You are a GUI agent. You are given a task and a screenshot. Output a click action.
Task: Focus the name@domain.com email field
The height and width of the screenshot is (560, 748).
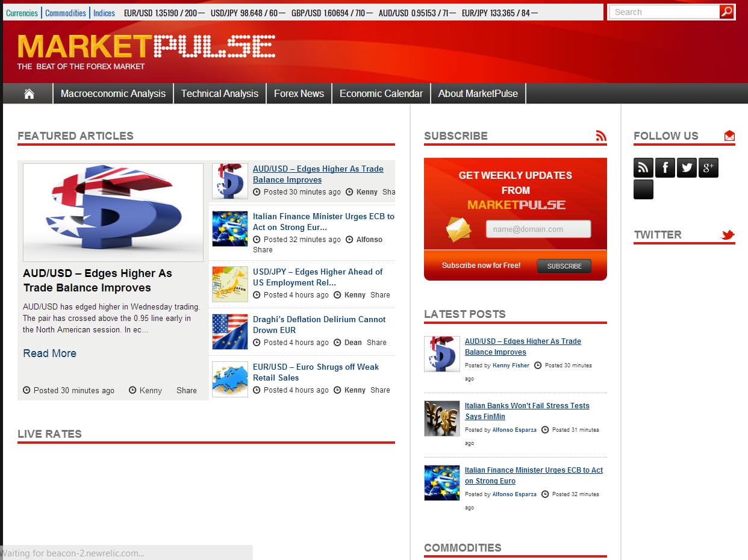tap(538, 229)
